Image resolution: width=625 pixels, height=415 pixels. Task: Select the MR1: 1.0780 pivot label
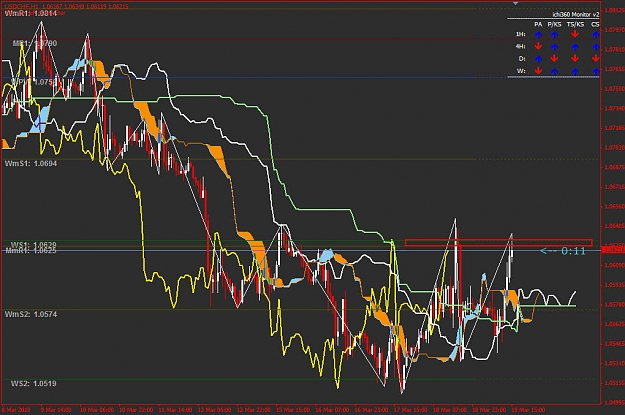click(x=35, y=43)
